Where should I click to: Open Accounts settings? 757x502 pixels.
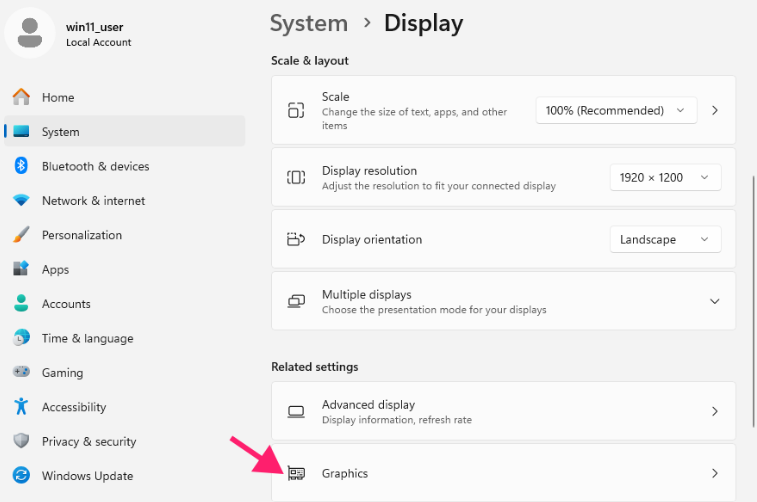pos(125,303)
